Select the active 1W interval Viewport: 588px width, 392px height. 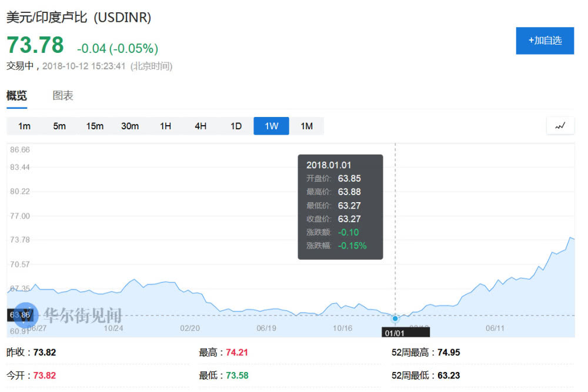coord(271,126)
